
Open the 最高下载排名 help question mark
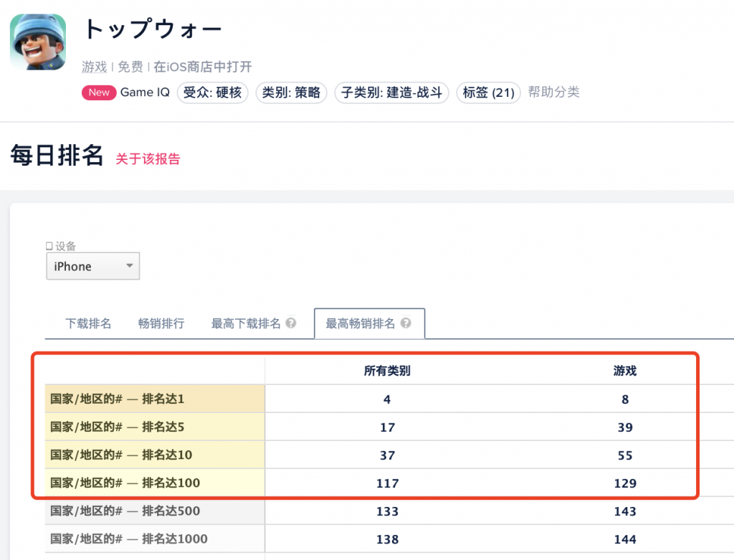point(290,323)
